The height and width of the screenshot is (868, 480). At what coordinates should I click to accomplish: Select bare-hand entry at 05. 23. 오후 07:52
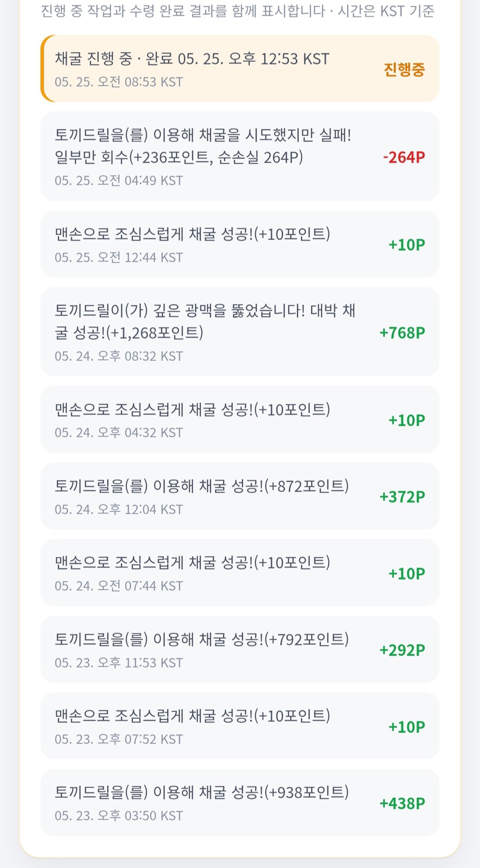click(240, 726)
